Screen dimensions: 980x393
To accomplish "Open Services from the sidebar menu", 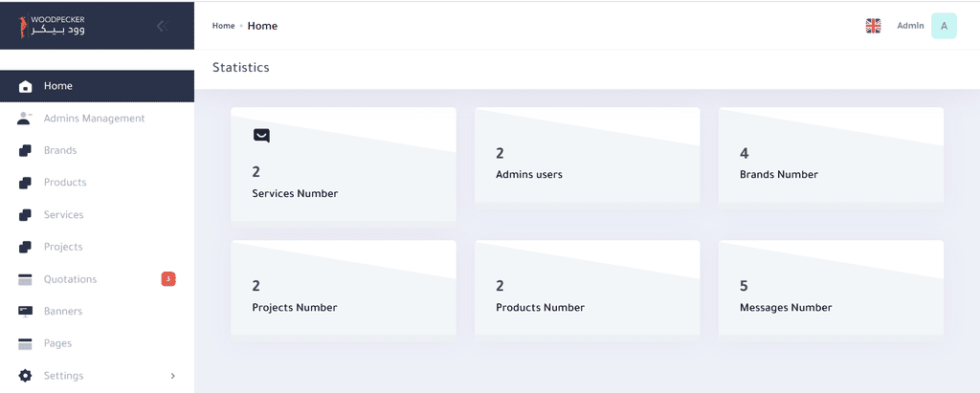I will tap(63, 215).
